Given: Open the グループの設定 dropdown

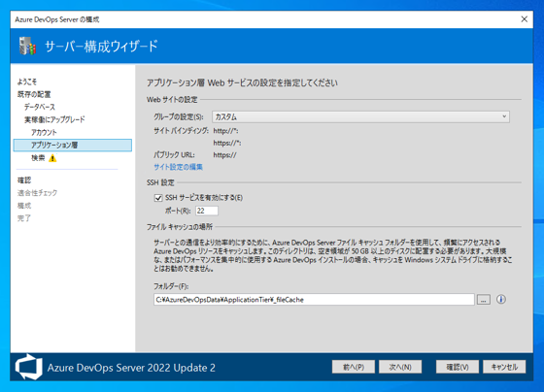Looking at the screenshot, I should (x=360, y=116).
